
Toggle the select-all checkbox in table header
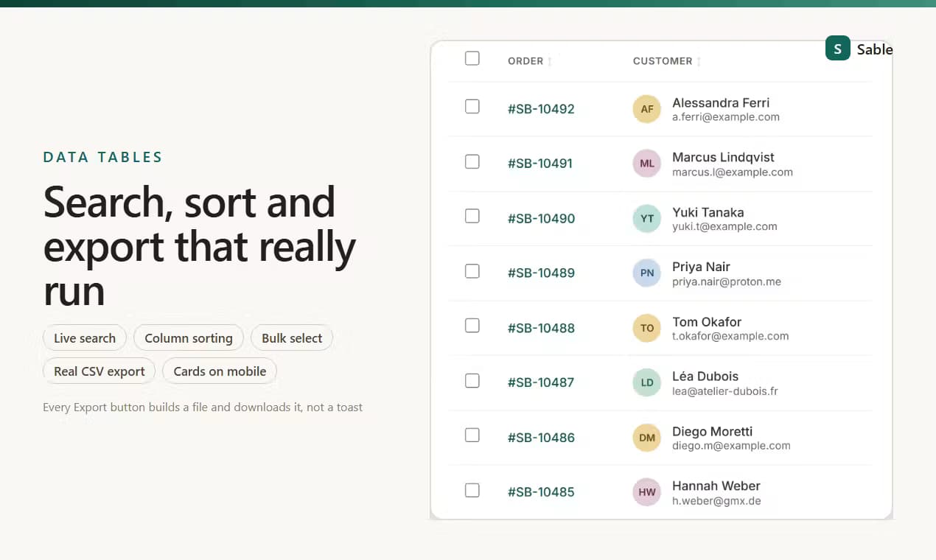[x=472, y=58]
